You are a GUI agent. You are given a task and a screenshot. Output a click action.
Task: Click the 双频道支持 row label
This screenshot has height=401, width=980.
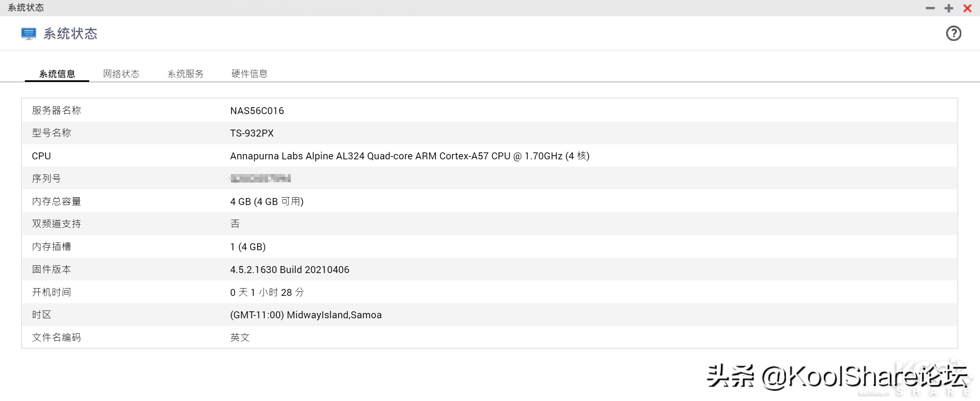coord(56,224)
